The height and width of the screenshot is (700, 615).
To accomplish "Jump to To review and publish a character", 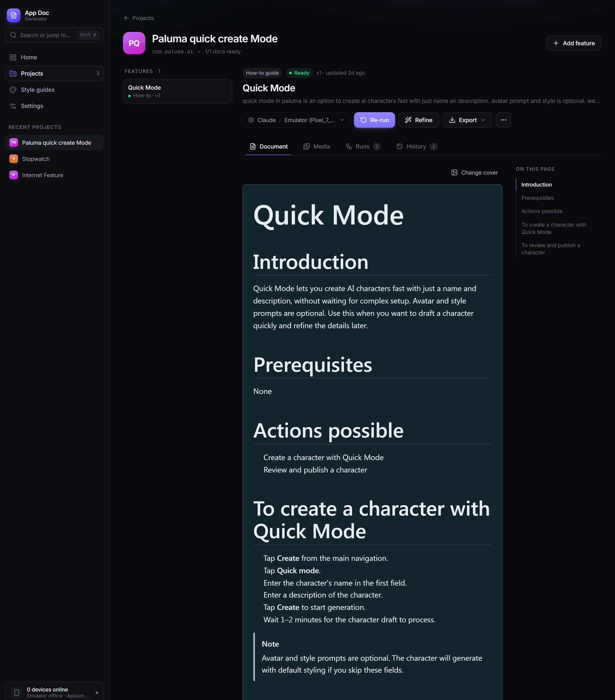I will [551, 249].
